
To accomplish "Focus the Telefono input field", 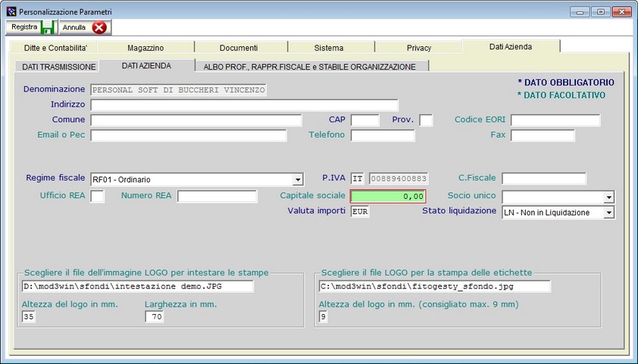I will (x=383, y=135).
